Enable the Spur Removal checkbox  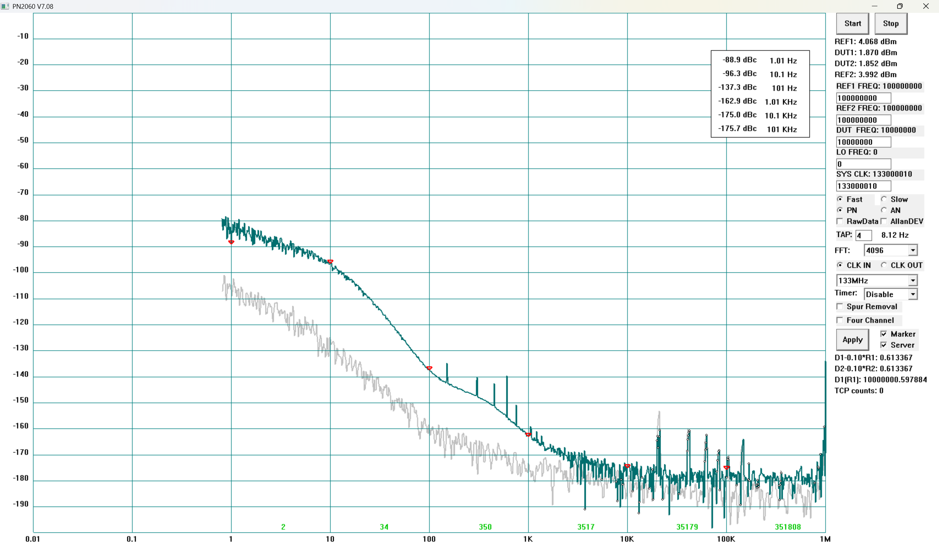[840, 306]
